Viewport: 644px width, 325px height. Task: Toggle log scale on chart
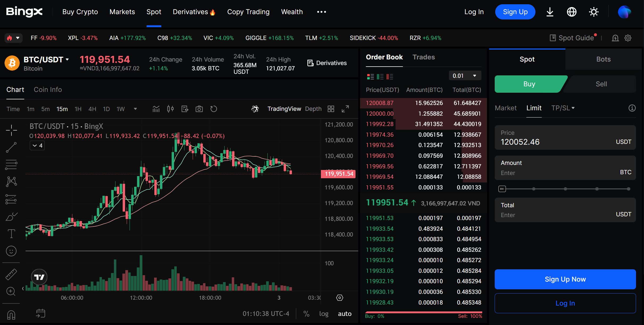pos(324,314)
